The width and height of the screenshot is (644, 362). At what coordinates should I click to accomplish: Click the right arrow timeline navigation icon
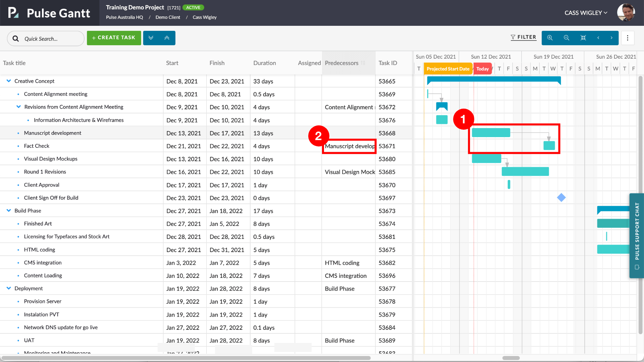coord(612,38)
